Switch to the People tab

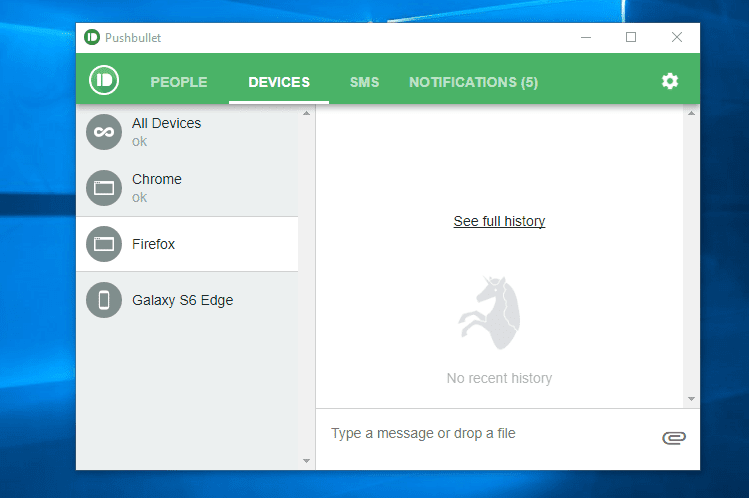click(x=179, y=82)
